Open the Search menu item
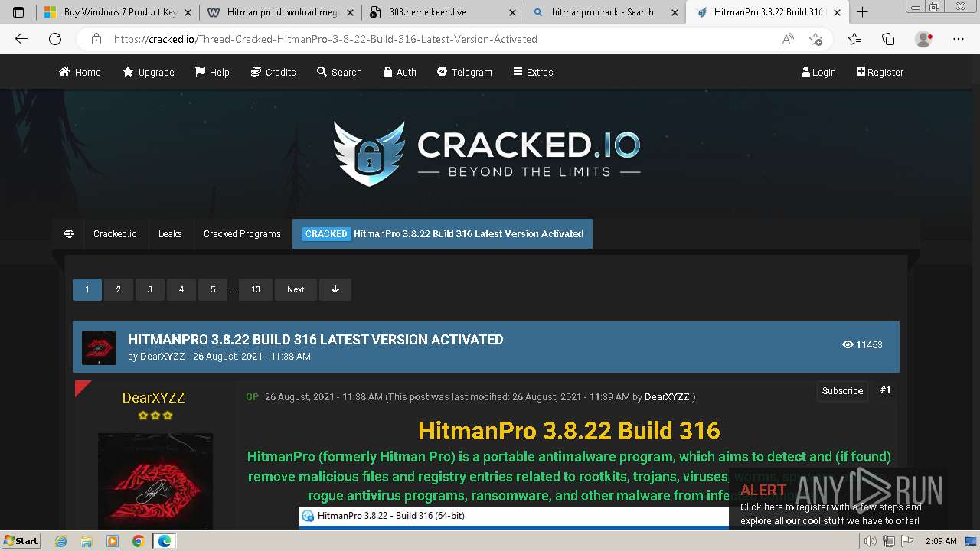Viewport: 980px width, 551px height. 339,72
